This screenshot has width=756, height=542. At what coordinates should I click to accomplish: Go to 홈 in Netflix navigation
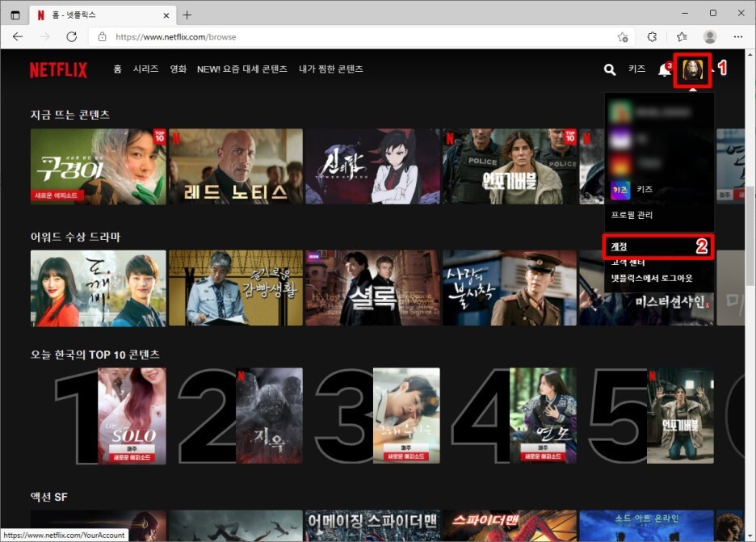coord(118,69)
